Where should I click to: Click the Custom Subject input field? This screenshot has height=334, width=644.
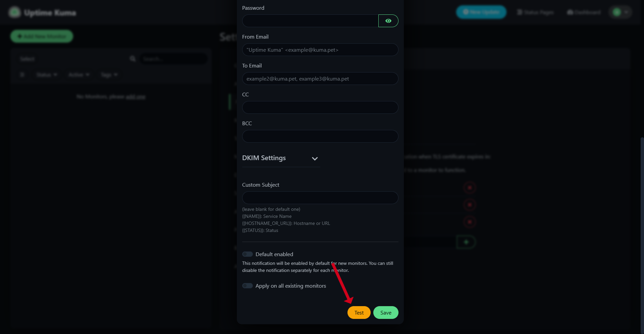[320, 198]
